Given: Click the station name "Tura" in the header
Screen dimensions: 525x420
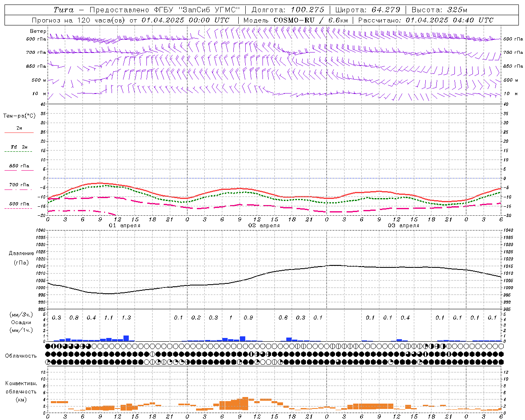Looking at the screenshot, I should pyautogui.click(x=64, y=10).
